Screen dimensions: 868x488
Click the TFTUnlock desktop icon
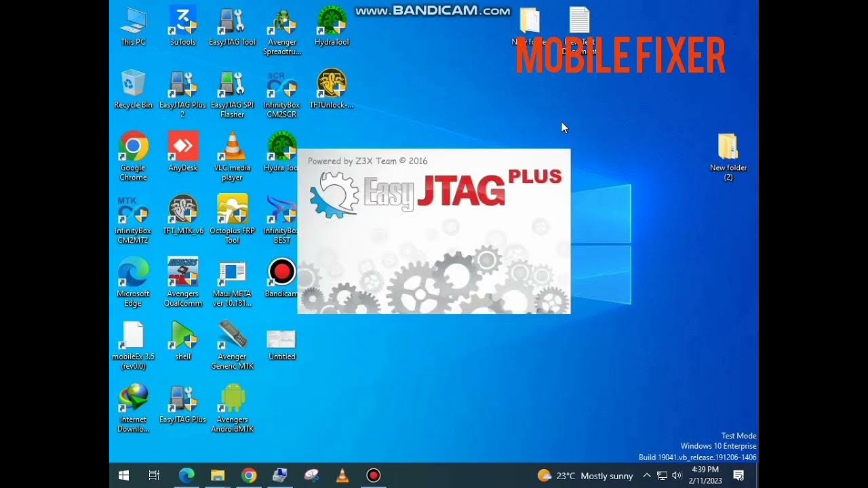click(332, 89)
